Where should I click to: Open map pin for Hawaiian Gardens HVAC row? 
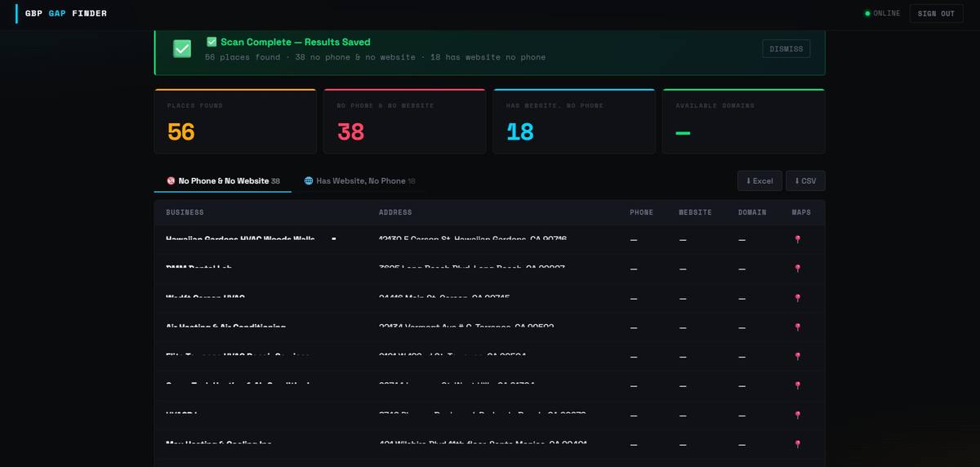pyautogui.click(x=797, y=239)
